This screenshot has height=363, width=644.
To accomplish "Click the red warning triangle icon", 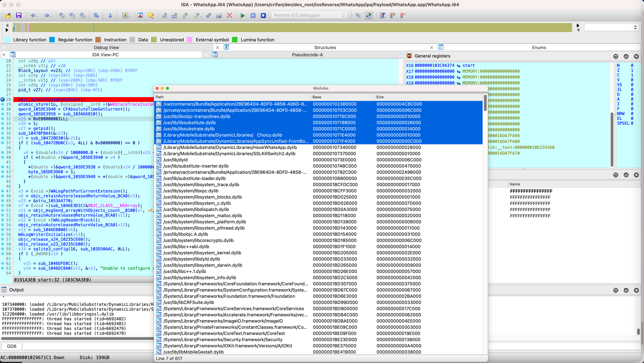I will click(x=140, y=15).
